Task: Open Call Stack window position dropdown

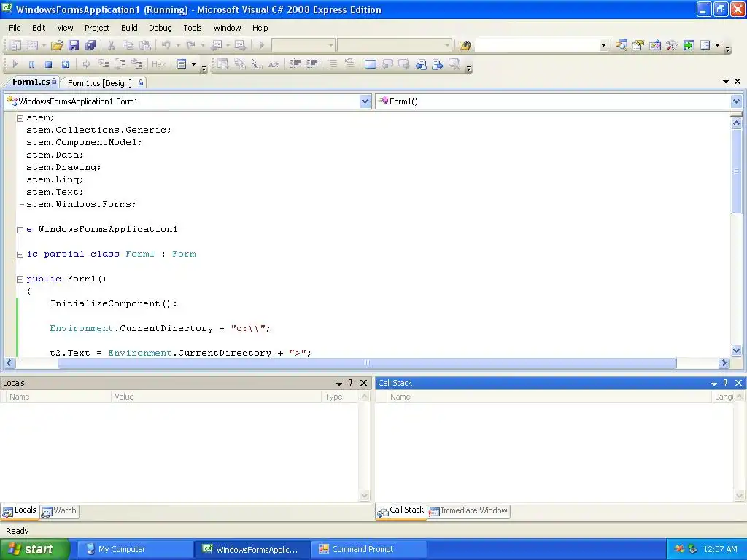Action: 713,384
